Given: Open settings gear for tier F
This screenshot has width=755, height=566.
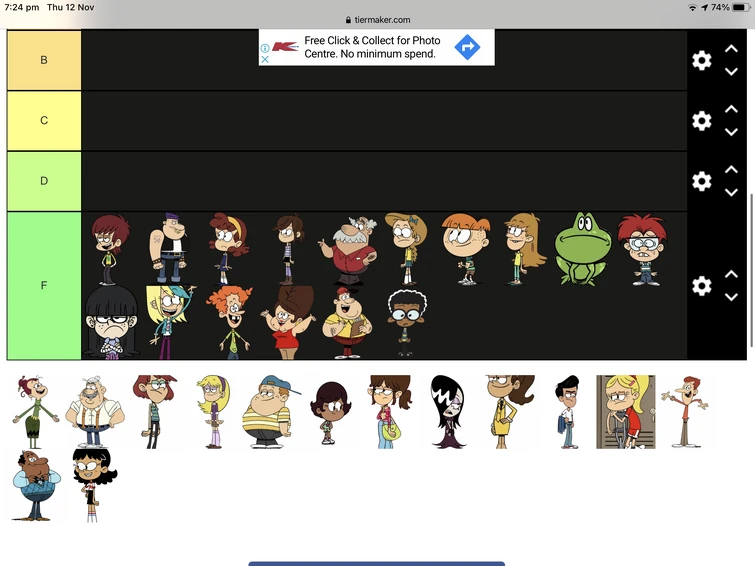Looking at the screenshot, I should (x=702, y=286).
